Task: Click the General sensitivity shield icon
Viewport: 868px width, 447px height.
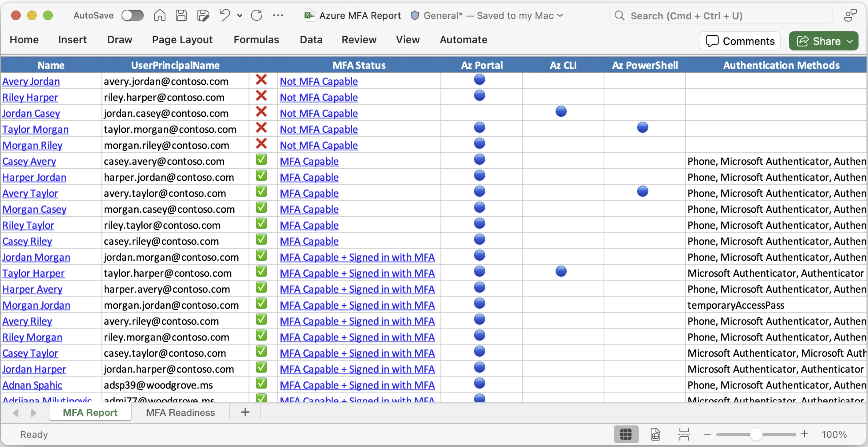Action: point(415,15)
